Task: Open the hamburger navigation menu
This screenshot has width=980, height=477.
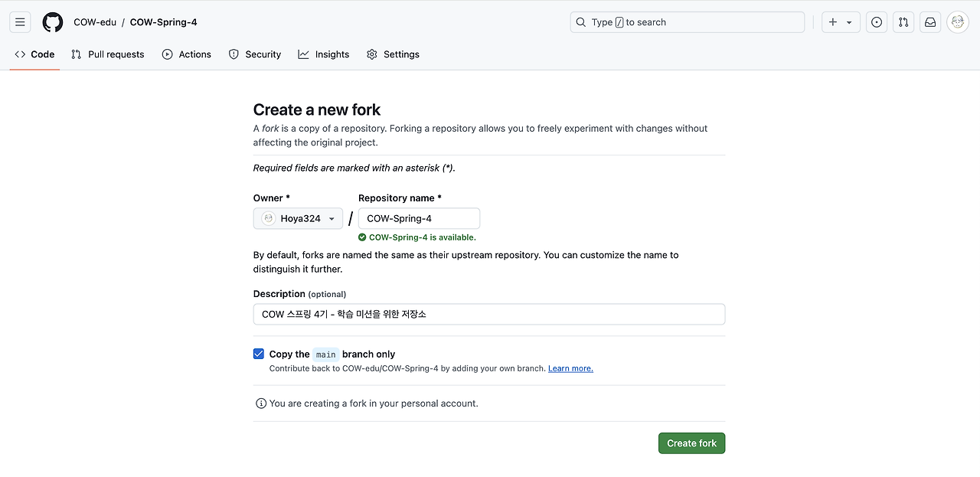Action: pyautogui.click(x=20, y=22)
